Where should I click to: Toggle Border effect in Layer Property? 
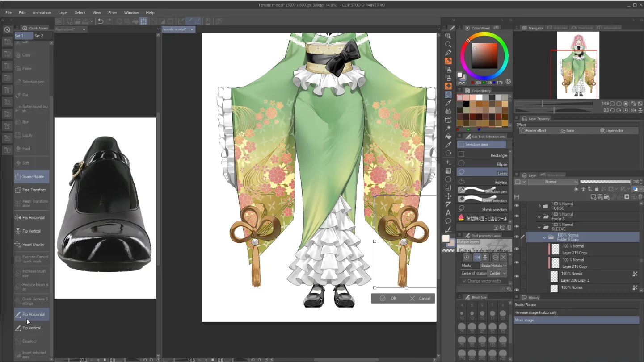tap(533, 131)
